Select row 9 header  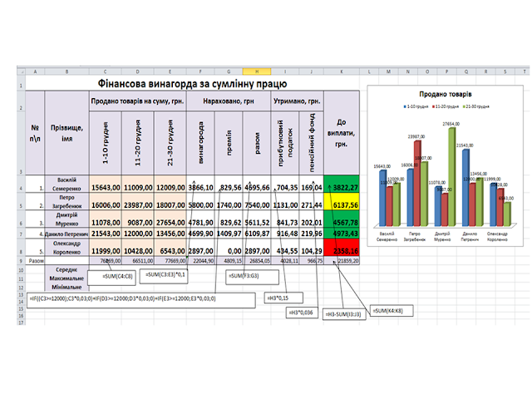coord(21,261)
